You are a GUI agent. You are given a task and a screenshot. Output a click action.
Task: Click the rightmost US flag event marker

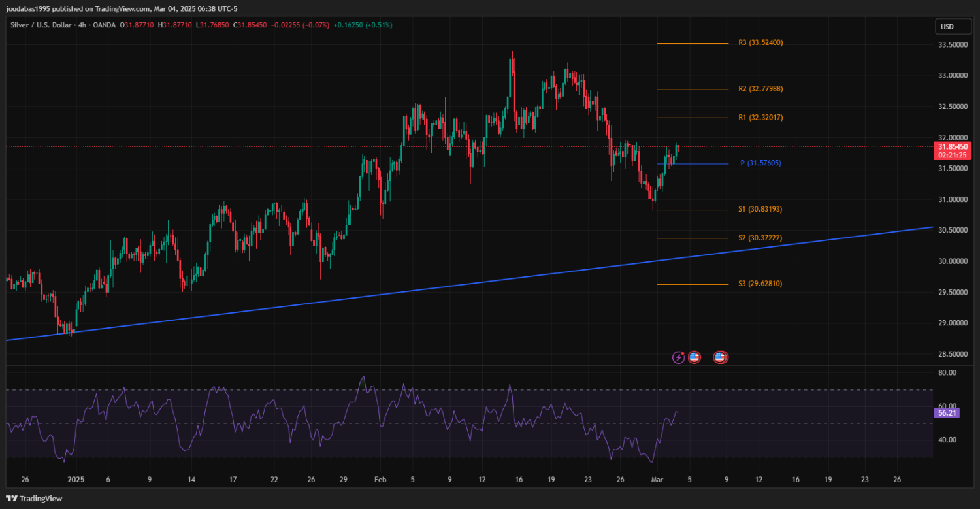pos(720,357)
